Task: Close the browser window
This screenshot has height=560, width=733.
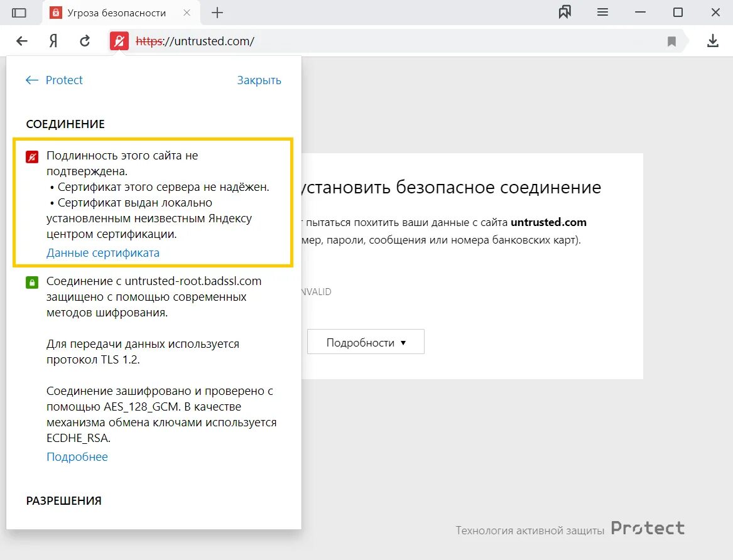Action: [x=715, y=12]
